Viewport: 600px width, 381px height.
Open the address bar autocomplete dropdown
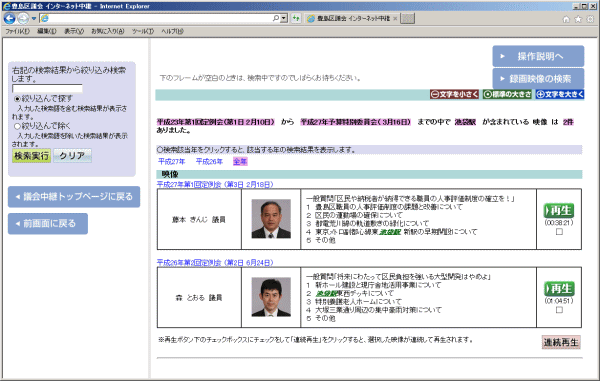(x=284, y=18)
